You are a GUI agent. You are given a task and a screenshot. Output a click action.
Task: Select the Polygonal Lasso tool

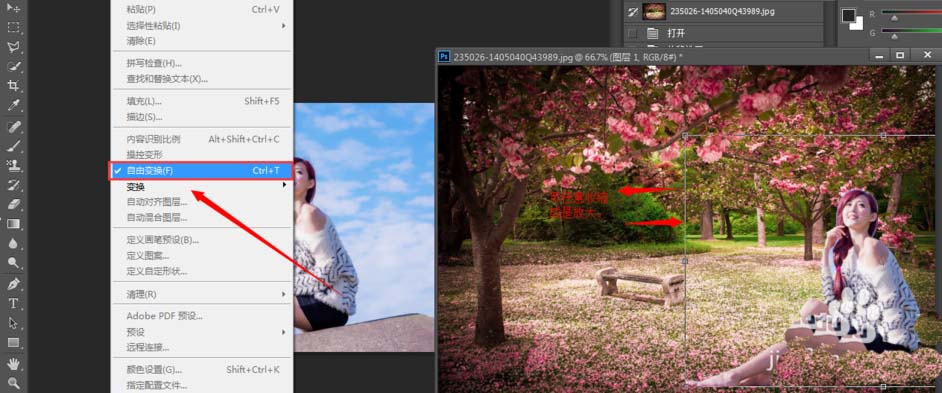(x=13, y=47)
